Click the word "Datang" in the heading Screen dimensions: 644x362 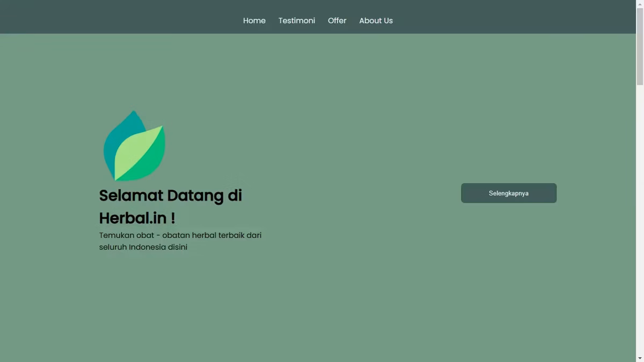(x=195, y=197)
